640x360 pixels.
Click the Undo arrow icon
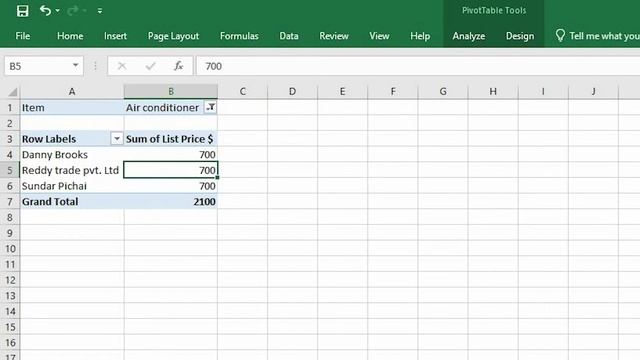point(45,11)
